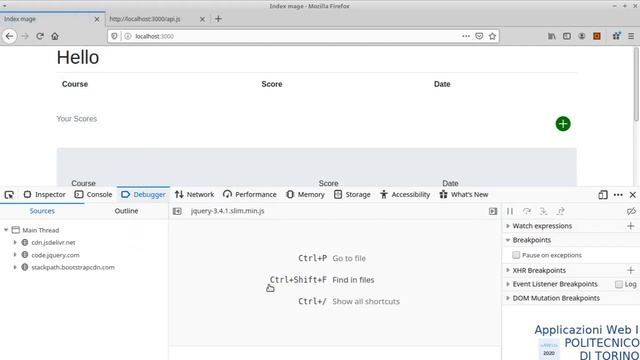Open tracking protection shield in address bar
Viewport: 640px width, 360px height.
[114, 36]
